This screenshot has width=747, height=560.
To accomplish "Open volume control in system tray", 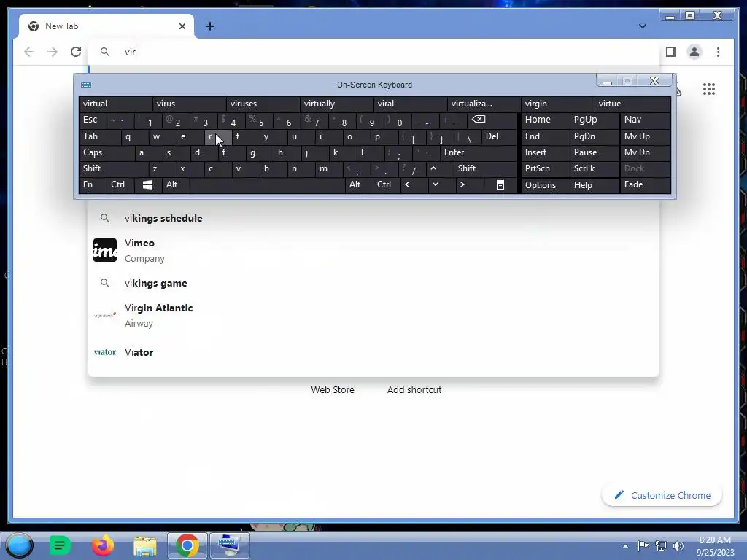I will 678,546.
